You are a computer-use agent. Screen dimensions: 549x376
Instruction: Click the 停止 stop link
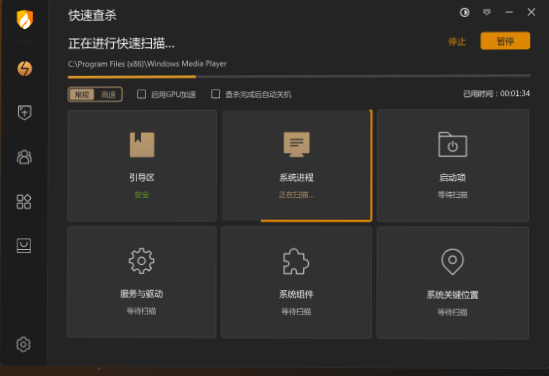(x=457, y=42)
